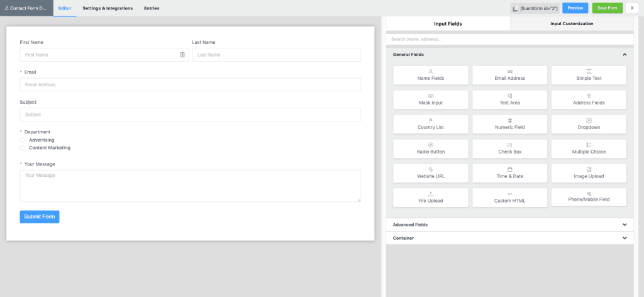Click the Contact Form title
Screen dimensions: 644x297
point(26,8)
